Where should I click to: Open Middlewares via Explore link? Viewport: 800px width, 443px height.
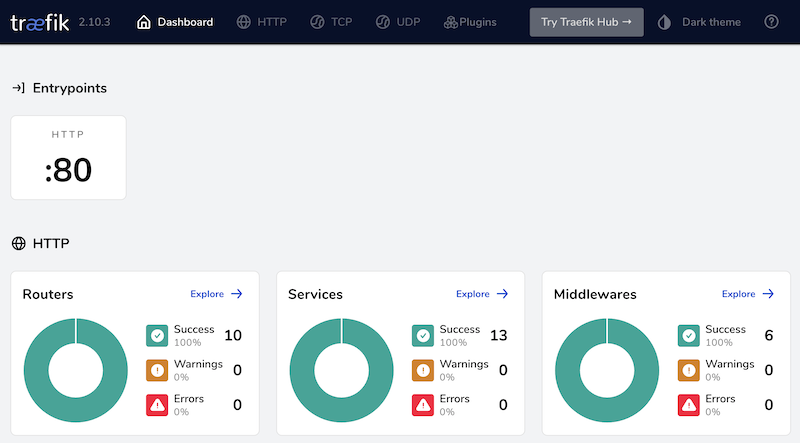(x=748, y=294)
